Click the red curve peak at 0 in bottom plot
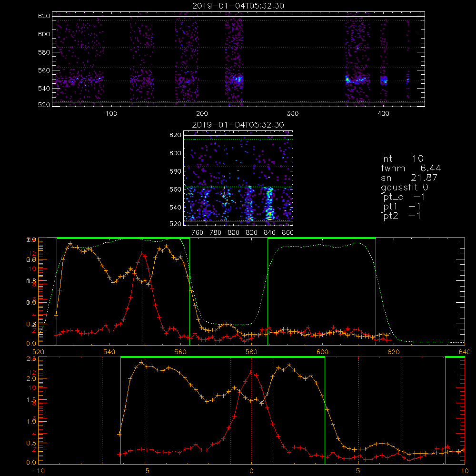The height and width of the screenshot is (476, 476). pyautogui.click(x=251, y=372)
